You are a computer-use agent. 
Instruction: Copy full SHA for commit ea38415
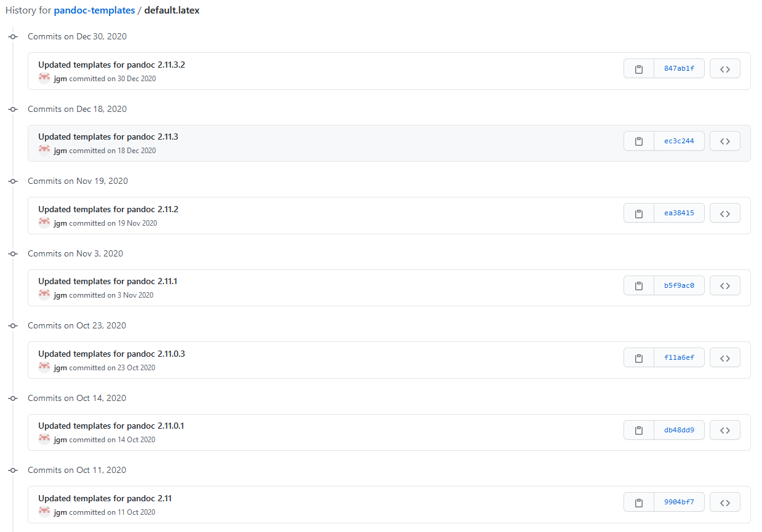point(639,213)
